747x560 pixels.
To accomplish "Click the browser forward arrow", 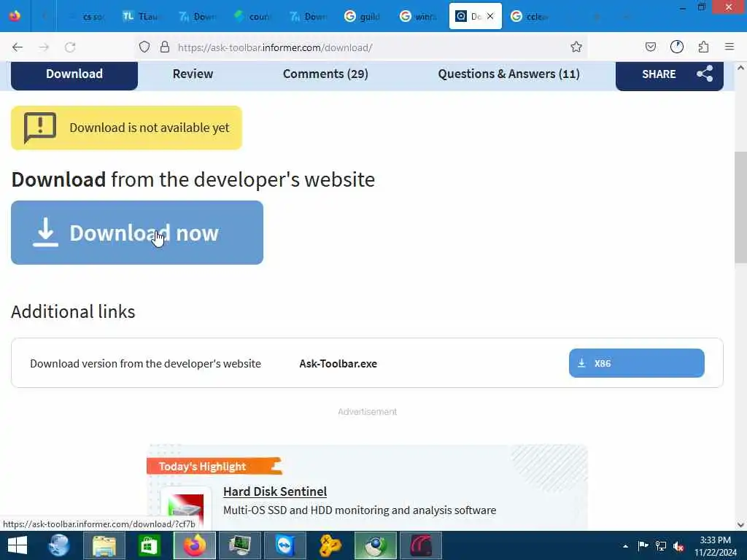I will 44,47.
